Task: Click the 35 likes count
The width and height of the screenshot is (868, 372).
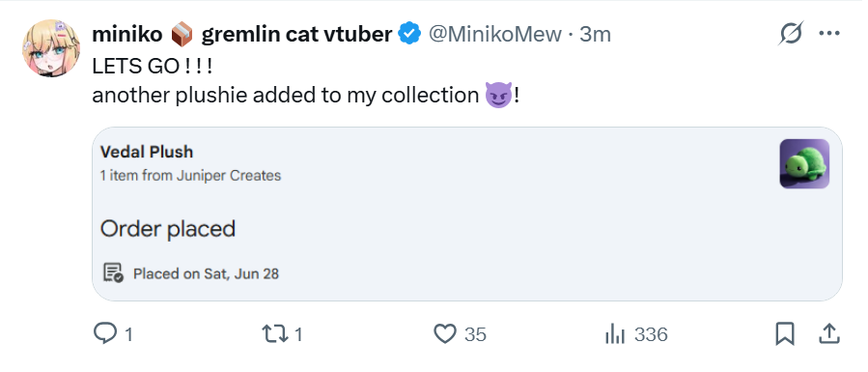Action: [475, 334]
